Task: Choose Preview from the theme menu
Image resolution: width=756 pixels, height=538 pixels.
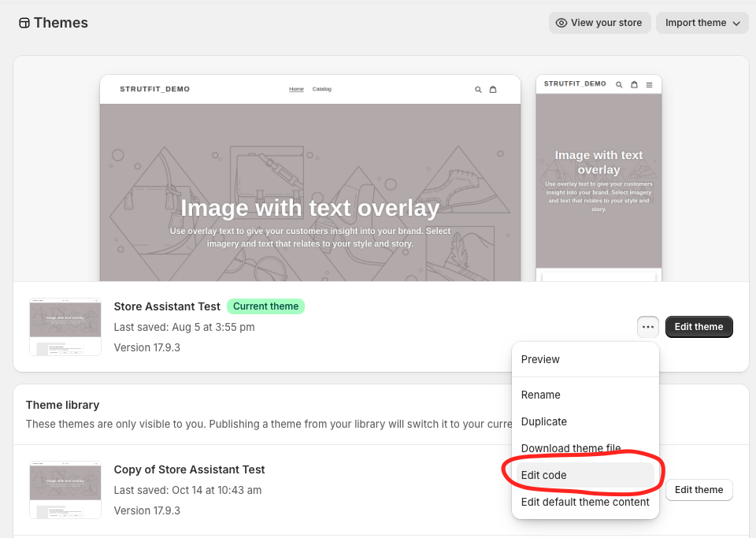Action: tap(540, 359)
